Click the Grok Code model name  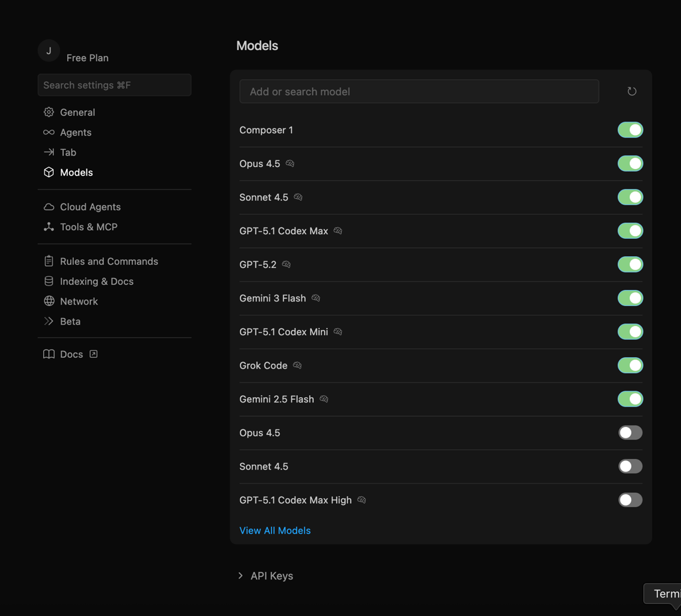[x=263, y=365]
